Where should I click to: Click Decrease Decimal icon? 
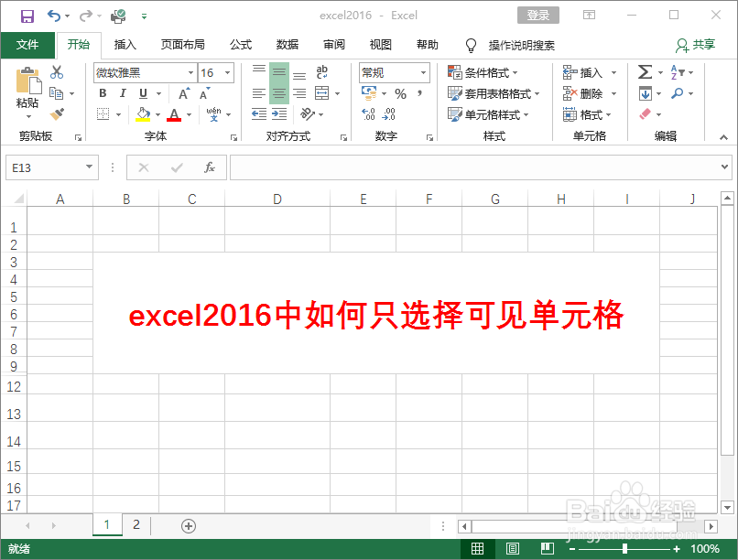click(389, 113)
